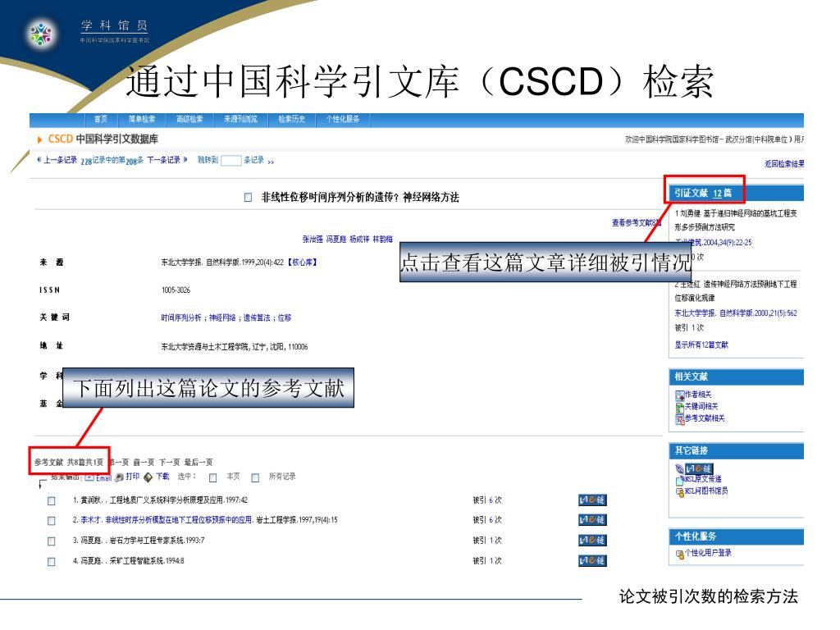Click author 张治强 link

coord(313,239)
